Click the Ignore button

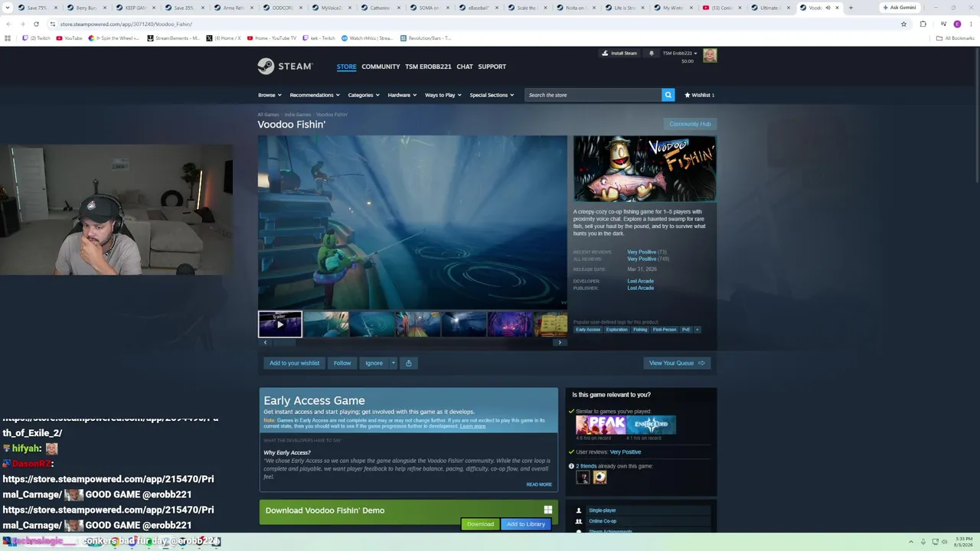pos(374,363)
